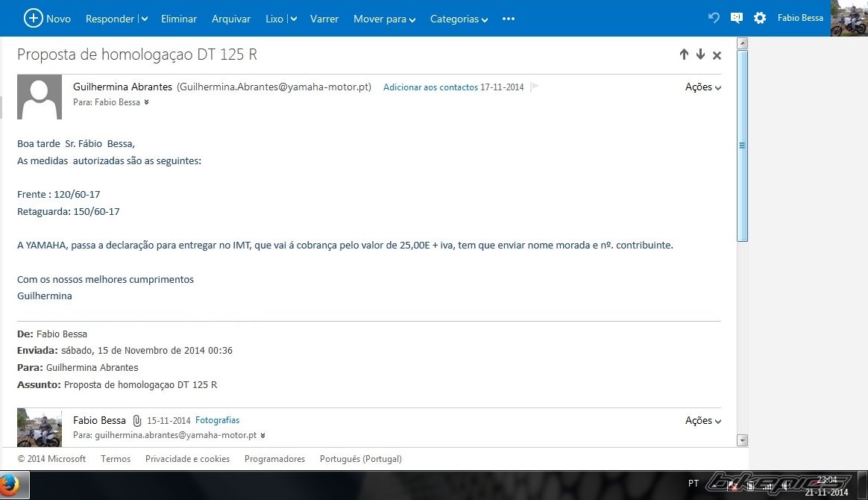868x500 pixels.
Task: Click the PT language indicator in taskbar
Action: [693, 484]
